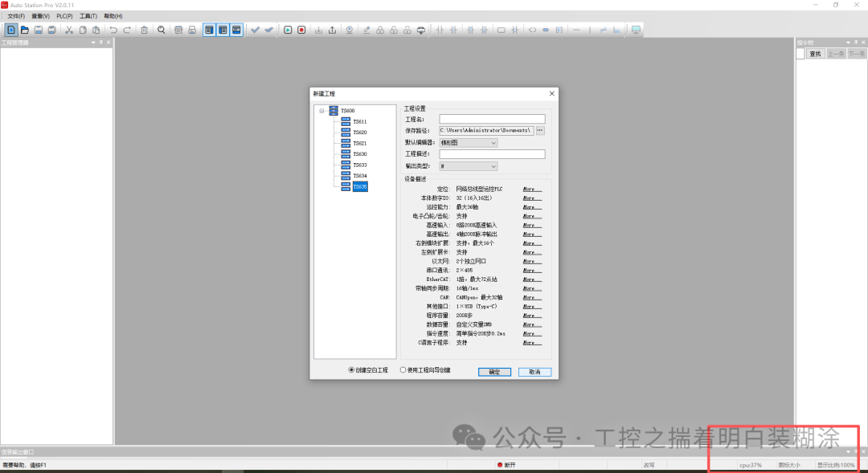Click the Print printer icon
The height and width of the screenshot is (473, 868).
click(x=192, y=30)
